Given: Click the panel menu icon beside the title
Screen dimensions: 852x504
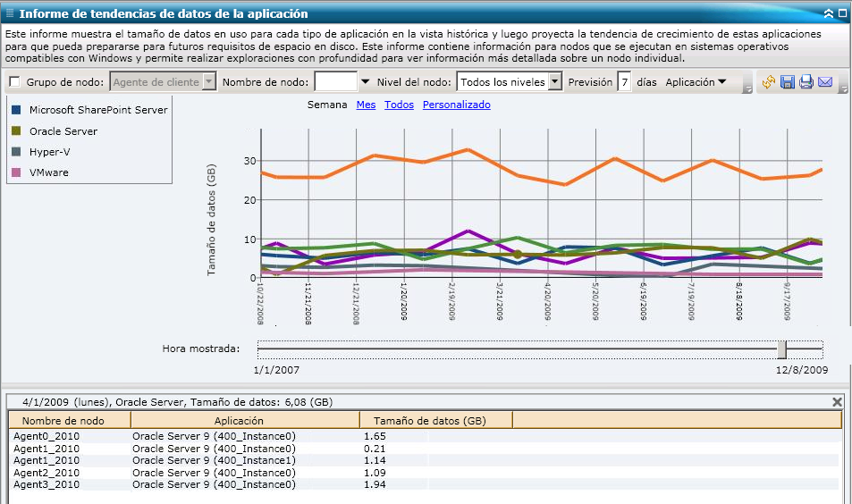Looking at the screenshot, I should point(10,13).
